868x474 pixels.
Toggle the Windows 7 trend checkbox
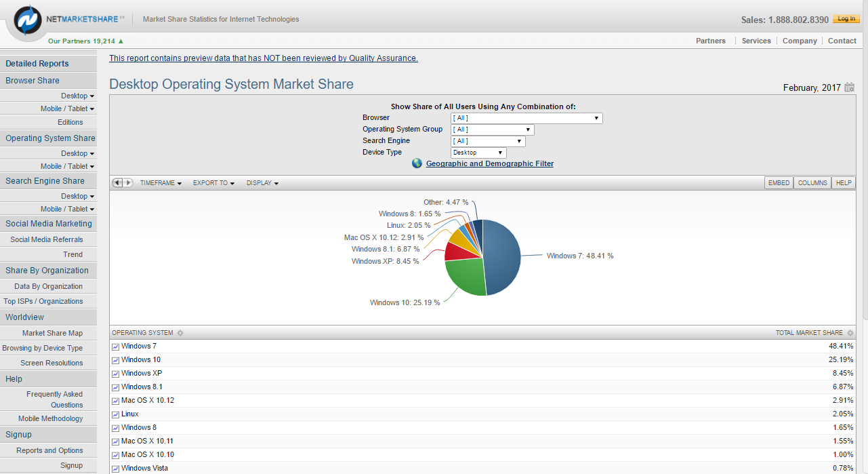coord(115,347)
